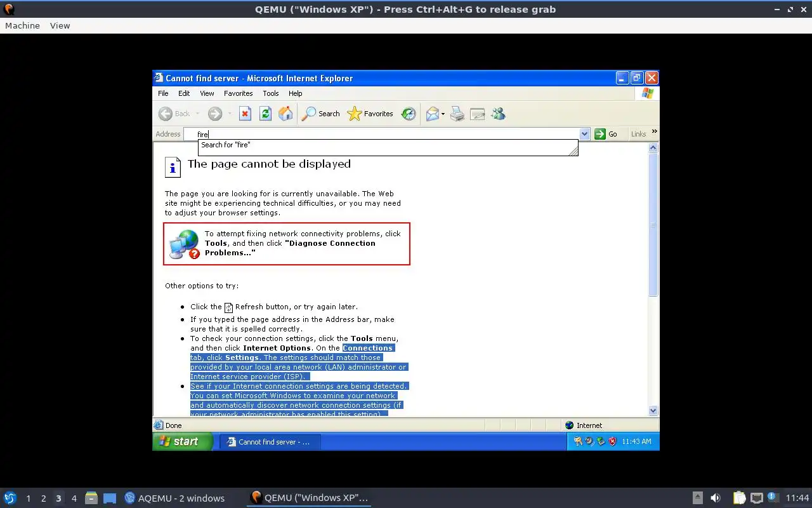Open QEMU Machine menu

click(22, 25)
